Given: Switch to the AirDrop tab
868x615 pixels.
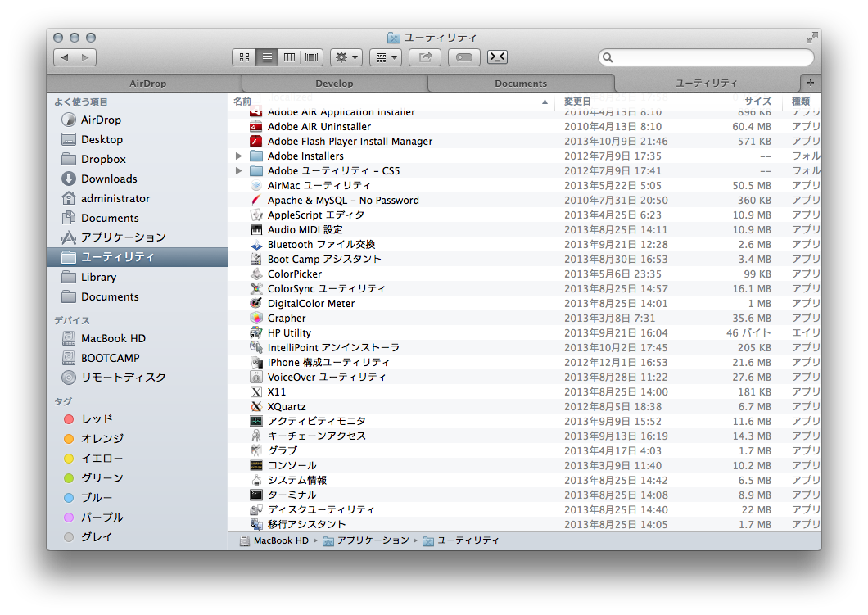Looking at the screenshot, I should pyautogui.click(x=147, y=83).
